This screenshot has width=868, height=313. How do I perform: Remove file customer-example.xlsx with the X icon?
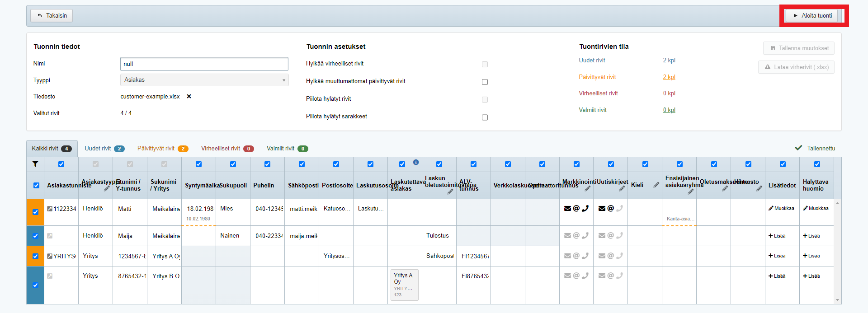point(189,96)
